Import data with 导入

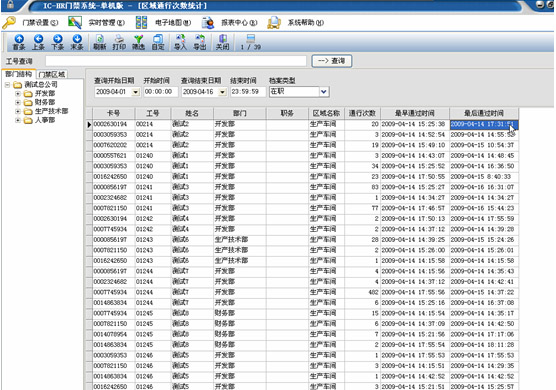180,42
